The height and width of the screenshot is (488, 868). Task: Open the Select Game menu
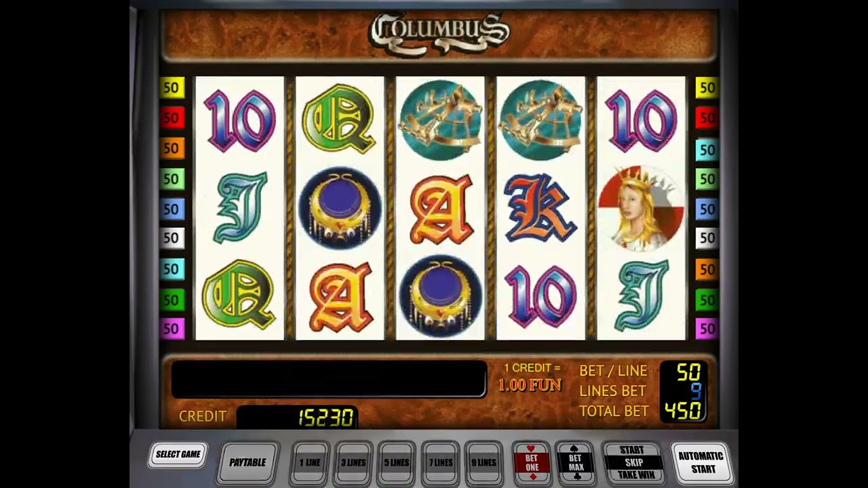[178, 455]
